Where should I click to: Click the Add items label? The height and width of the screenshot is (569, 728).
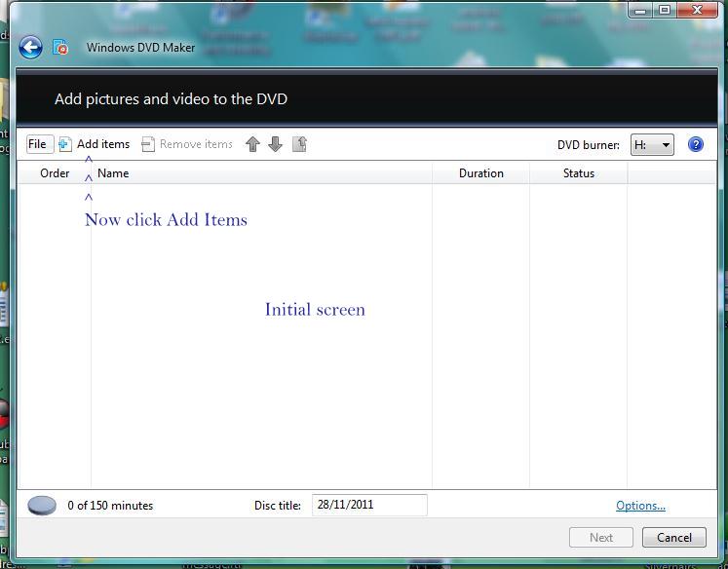click(x=103, y=144)
